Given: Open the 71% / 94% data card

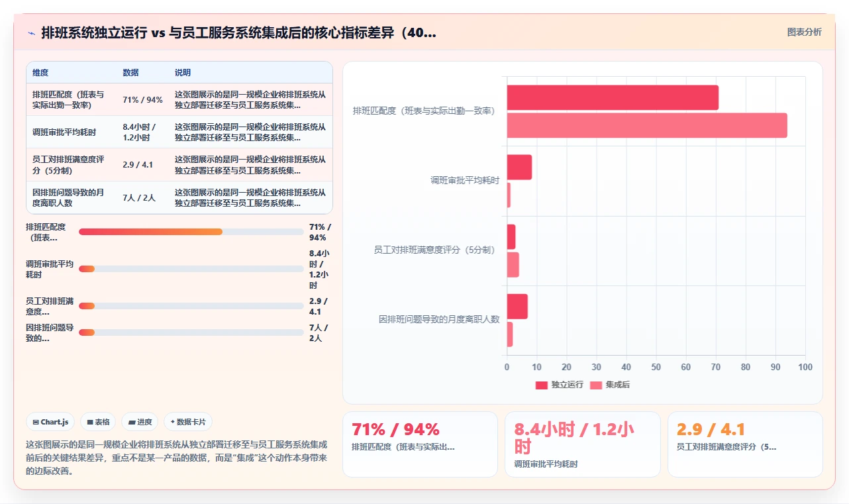Looking at the screenshot, I should coord(420,444).
